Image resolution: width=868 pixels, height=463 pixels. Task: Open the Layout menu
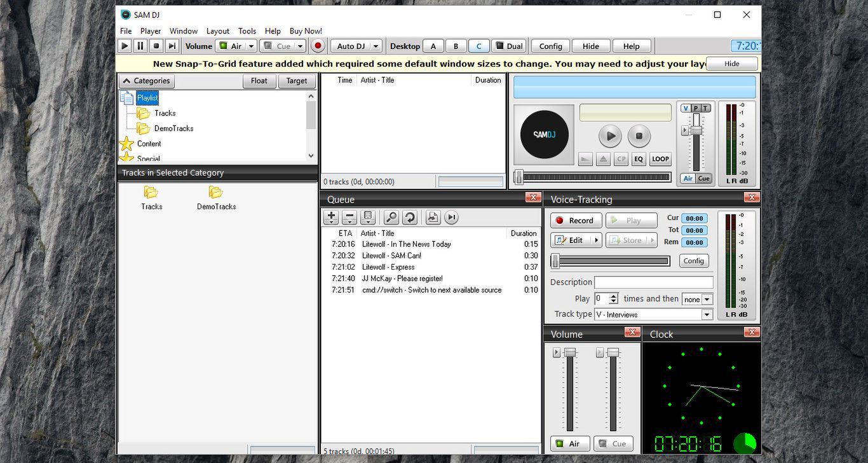tap(218, 31)
